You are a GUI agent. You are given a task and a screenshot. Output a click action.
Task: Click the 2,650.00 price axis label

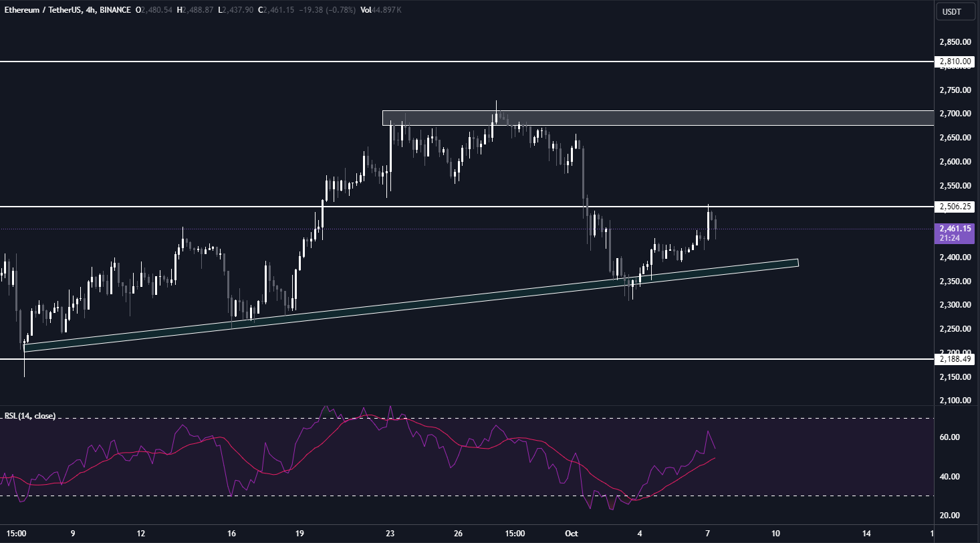[955, 138]
